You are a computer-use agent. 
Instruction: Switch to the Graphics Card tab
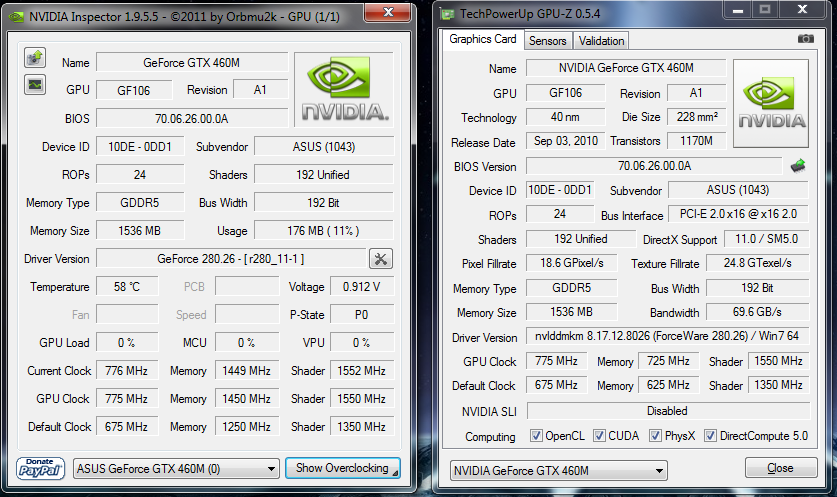click(x=483, y=39)
